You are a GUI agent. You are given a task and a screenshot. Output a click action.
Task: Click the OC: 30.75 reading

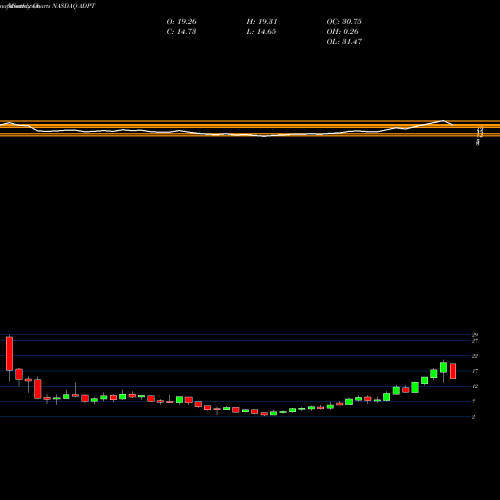click(344, 21)
